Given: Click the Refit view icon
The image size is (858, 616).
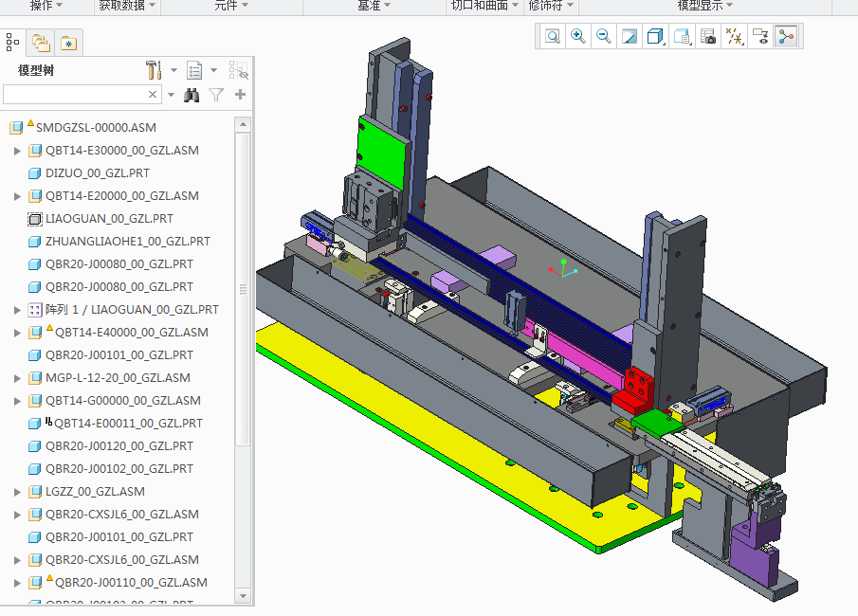Looking at the screenshot, I should pos(553,37).
